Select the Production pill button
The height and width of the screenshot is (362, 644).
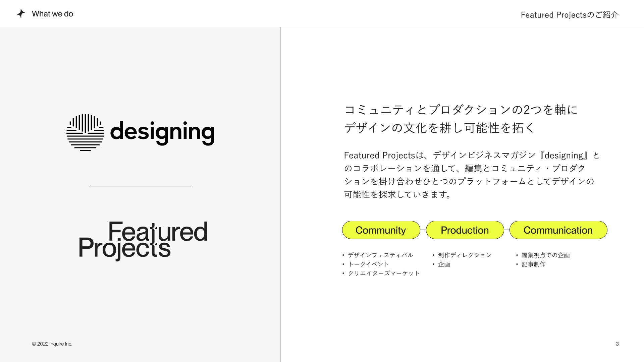tap(465, 230)
